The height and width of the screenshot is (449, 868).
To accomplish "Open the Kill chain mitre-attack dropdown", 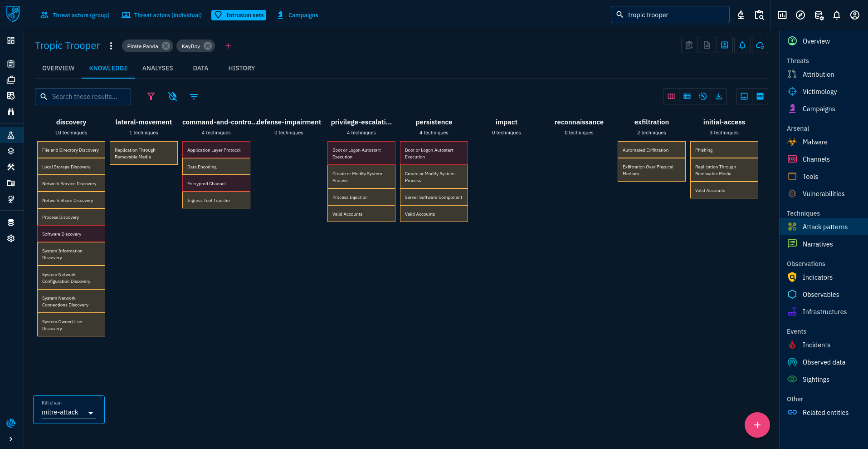I will [x=69, y=412].
